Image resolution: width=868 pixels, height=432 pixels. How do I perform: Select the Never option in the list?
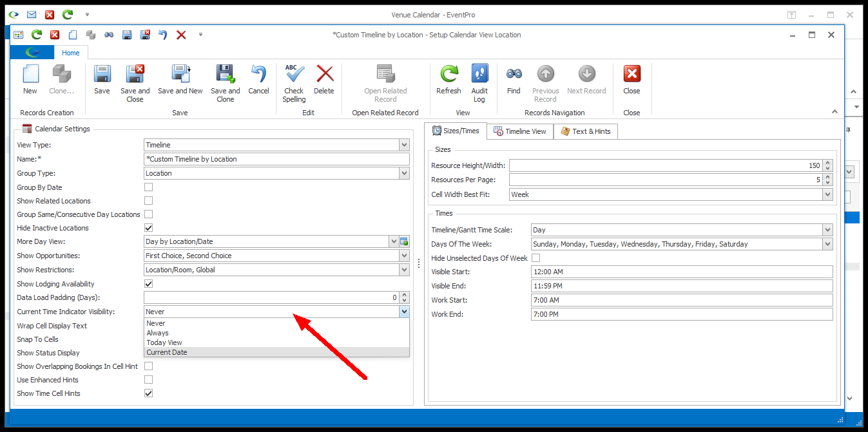coord(276,323)
